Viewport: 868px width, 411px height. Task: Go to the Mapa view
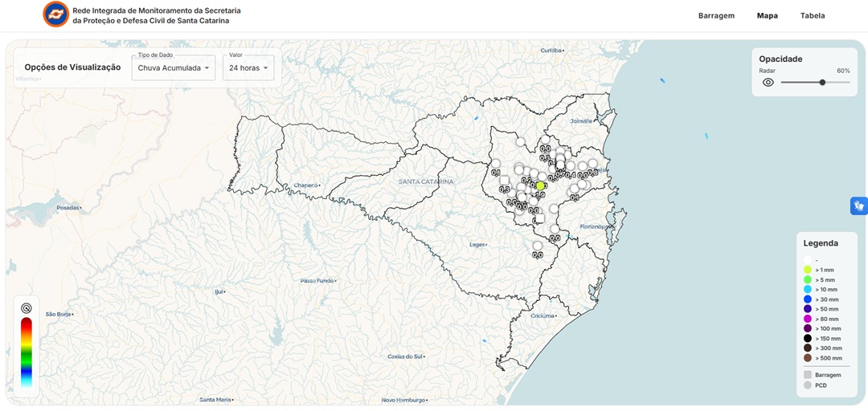coord(767,15)
